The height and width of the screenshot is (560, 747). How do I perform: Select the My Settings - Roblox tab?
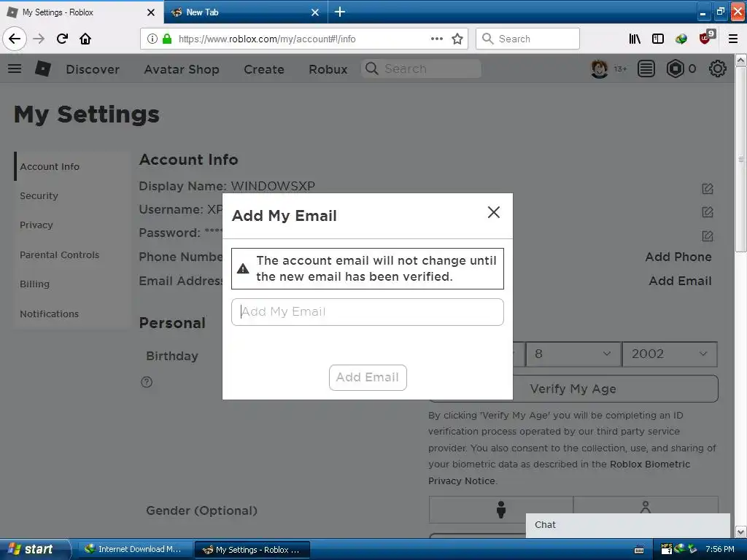(x=82, y=12)
